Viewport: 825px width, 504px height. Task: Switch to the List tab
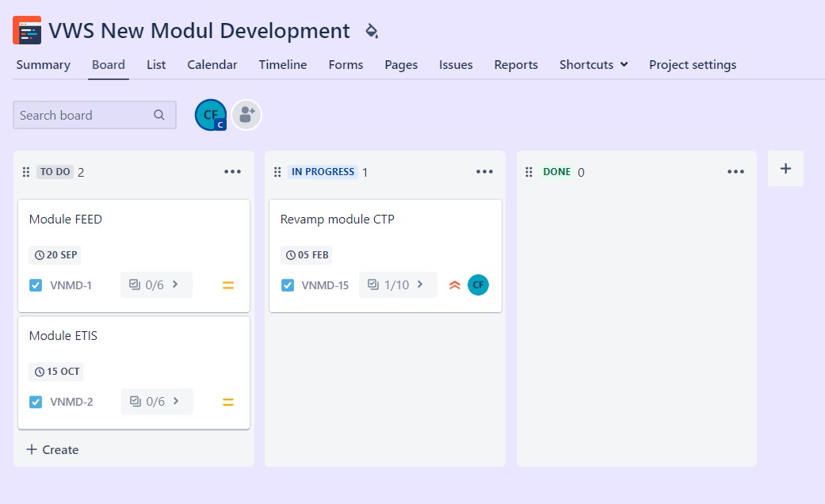(156, 65)
